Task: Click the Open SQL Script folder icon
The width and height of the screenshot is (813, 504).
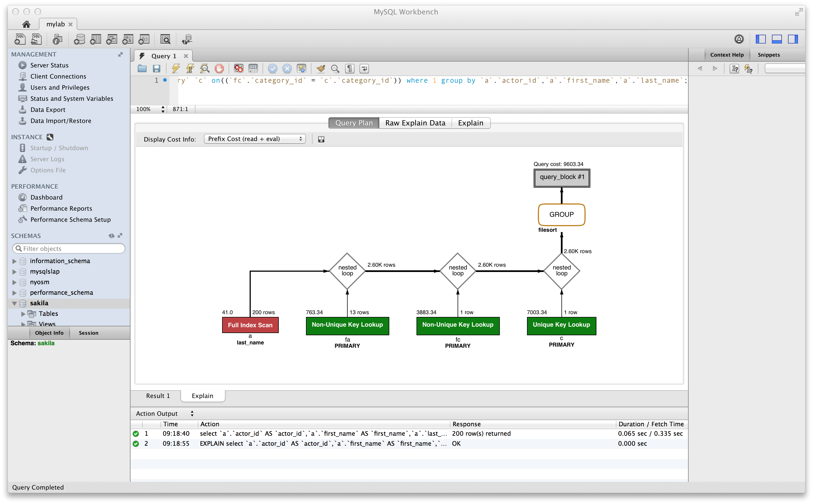Action: [x=142, y=69]
